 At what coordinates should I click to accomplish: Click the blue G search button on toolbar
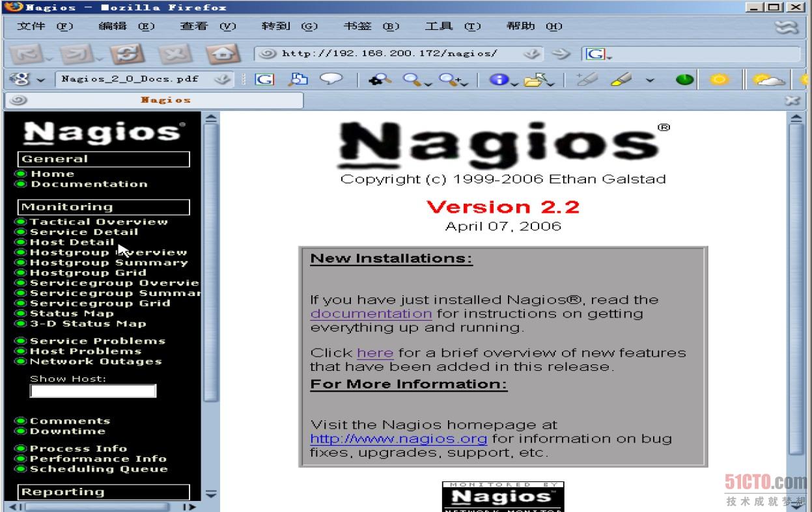point(264,79)
